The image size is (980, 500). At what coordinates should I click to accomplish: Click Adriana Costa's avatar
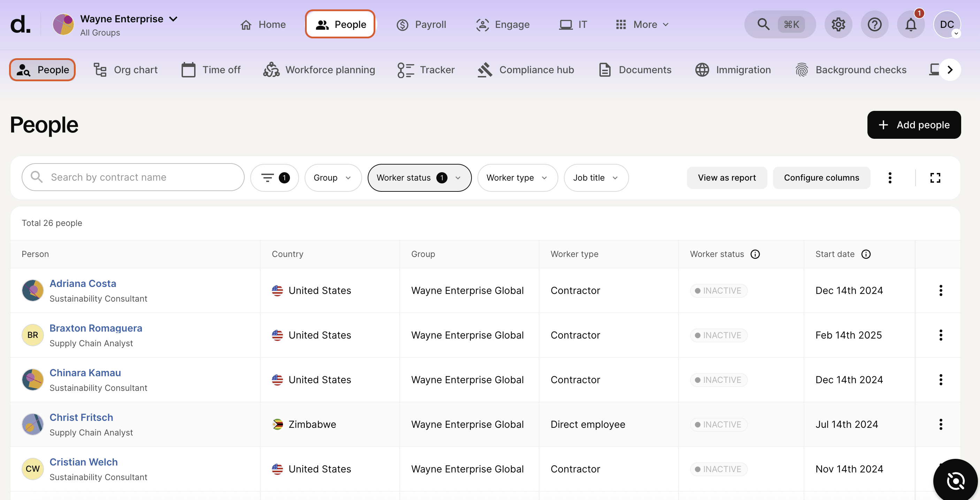[33, 291]
